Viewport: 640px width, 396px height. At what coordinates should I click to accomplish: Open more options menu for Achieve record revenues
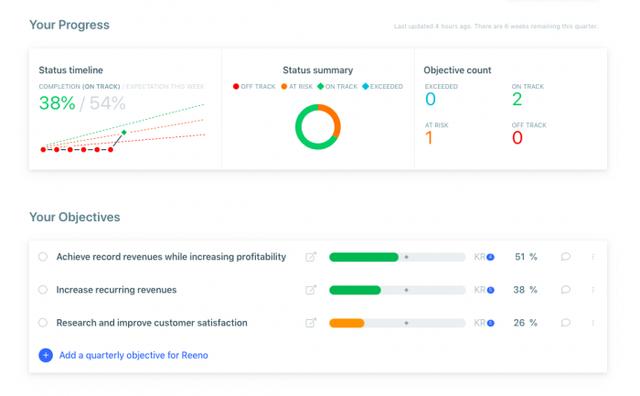593,257
